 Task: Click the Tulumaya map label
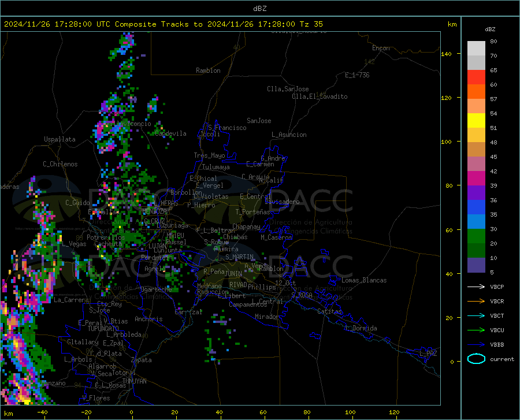point(216,167)
